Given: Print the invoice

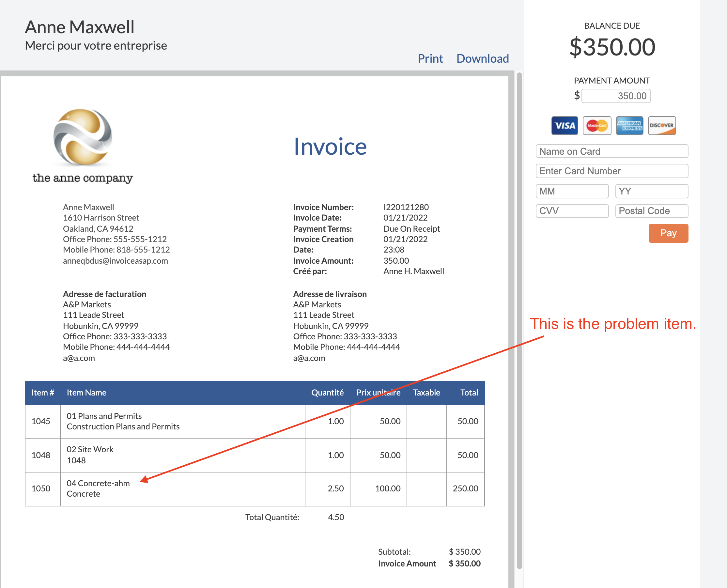Looking at the screenshot, I should 430,59.
